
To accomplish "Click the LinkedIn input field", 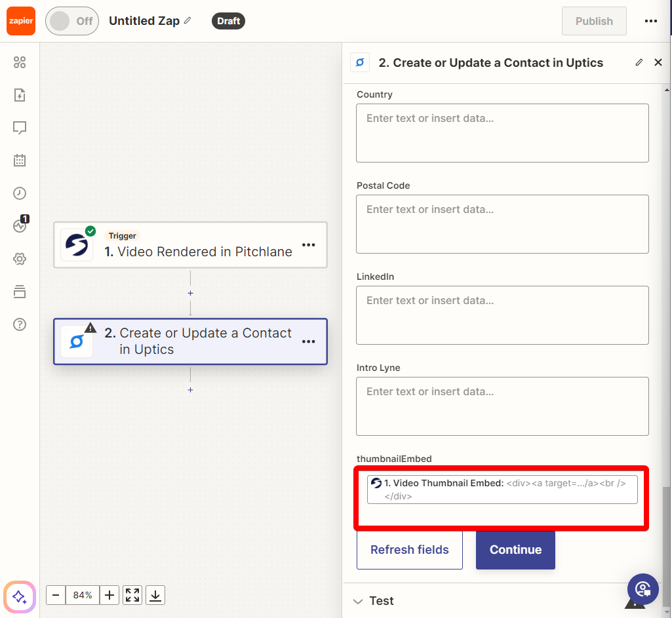I will click(502, 315).
